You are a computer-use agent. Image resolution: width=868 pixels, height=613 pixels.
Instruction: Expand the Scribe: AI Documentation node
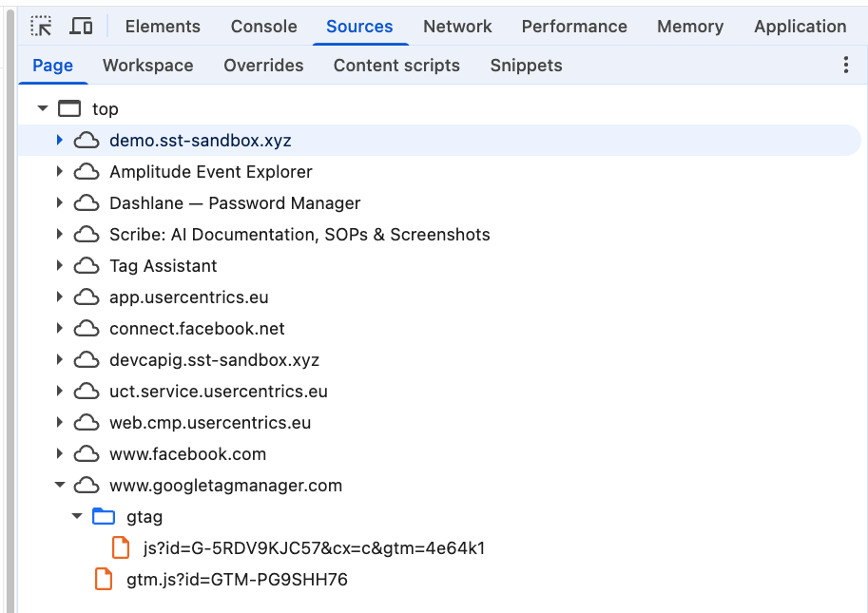(x=59, y=234)
